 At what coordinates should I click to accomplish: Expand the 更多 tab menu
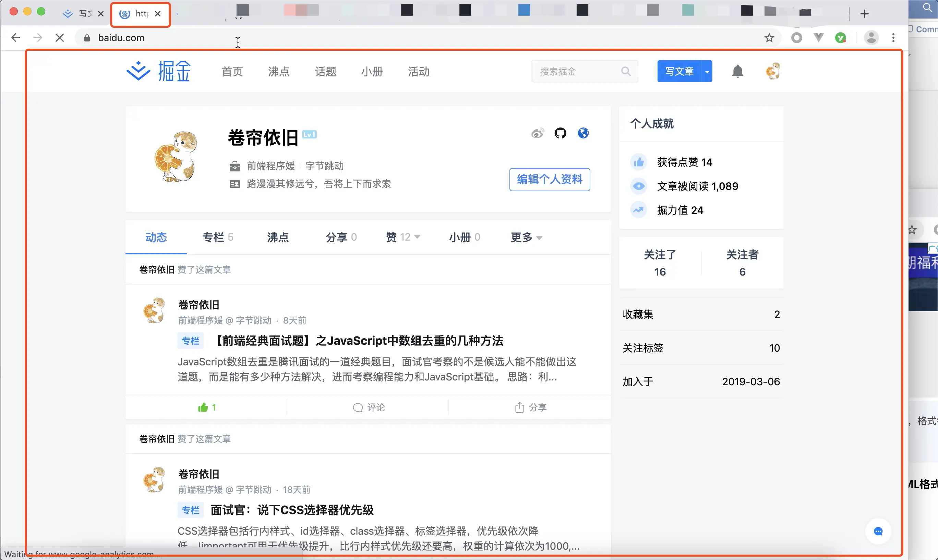527,238
